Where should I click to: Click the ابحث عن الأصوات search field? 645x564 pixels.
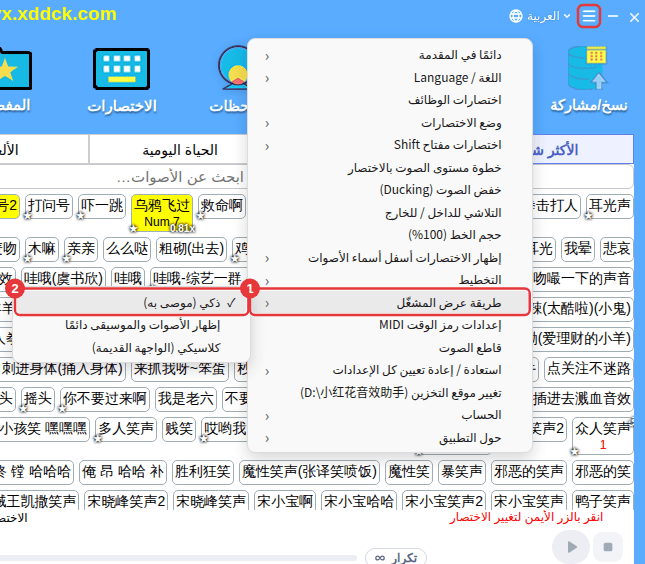123,177
